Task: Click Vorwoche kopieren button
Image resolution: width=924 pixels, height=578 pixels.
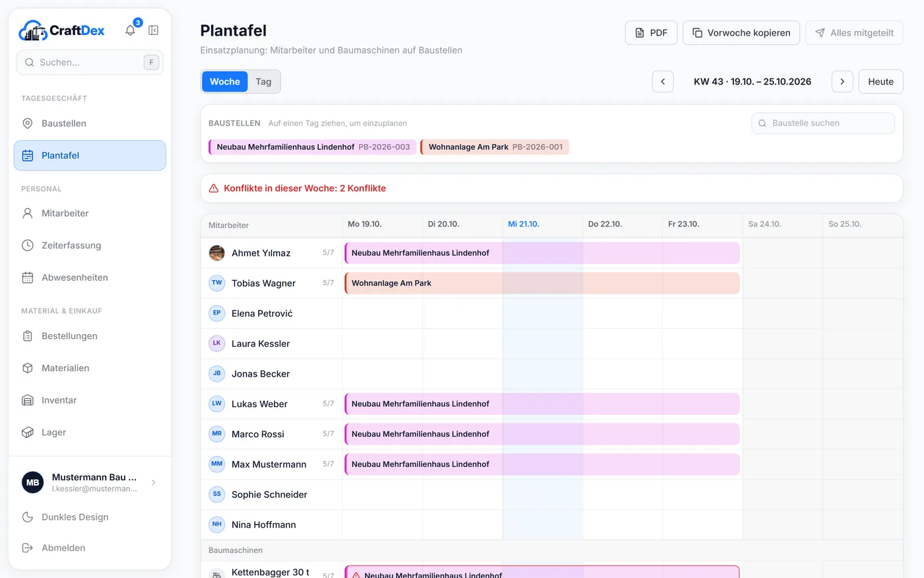Action: (x=741, y=33)
